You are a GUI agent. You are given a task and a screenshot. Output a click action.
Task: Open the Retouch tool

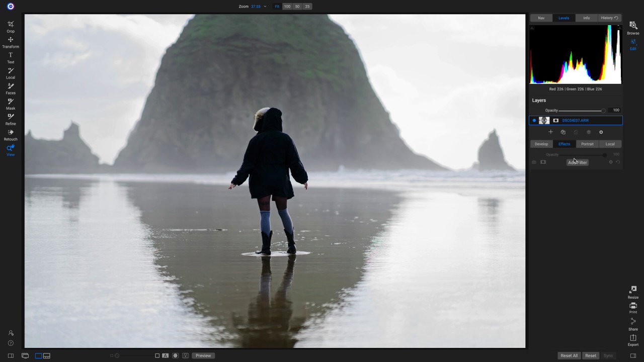(x=10, y=135)
